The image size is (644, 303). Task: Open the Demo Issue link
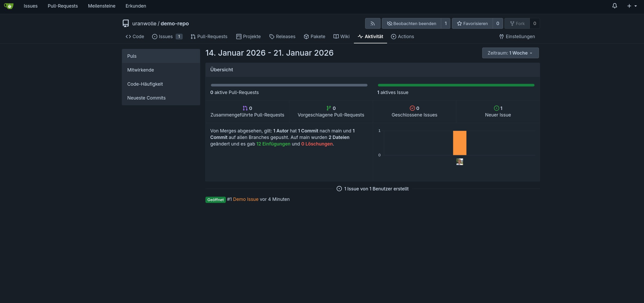point(245,199)
